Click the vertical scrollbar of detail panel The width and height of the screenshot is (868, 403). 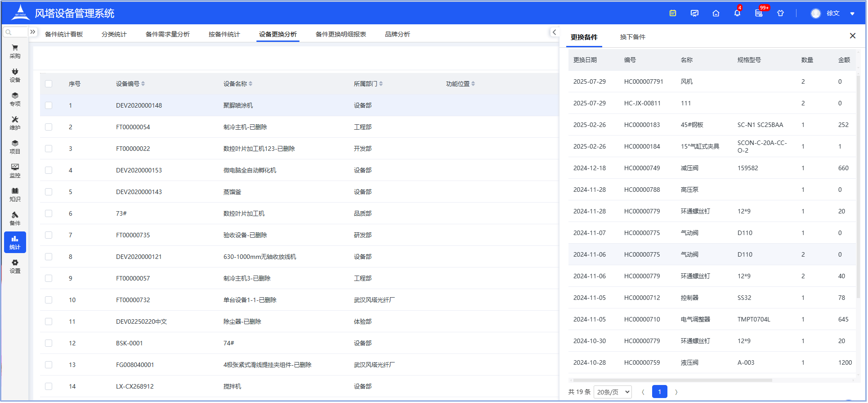(x=858, y=187)
